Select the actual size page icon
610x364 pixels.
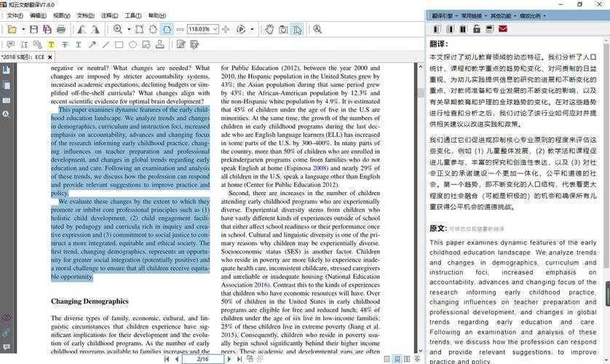click(139, 30)
